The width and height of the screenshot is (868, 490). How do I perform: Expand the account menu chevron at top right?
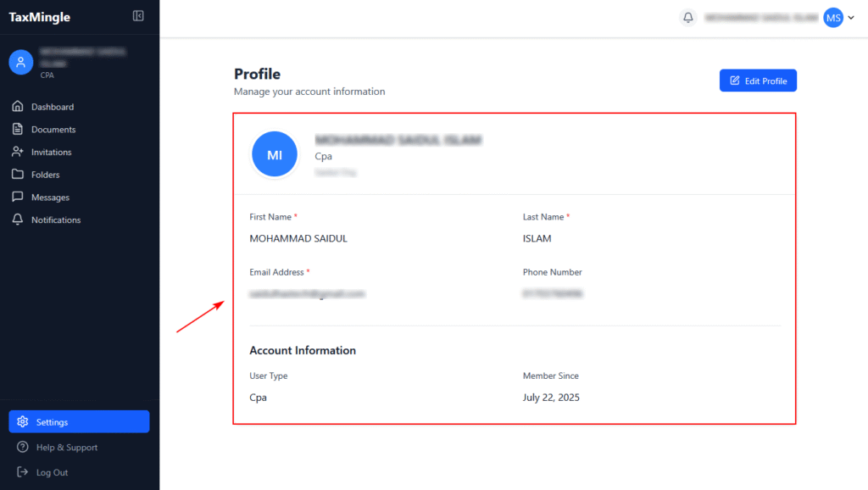pyautogui.click(x=851, y=18)
